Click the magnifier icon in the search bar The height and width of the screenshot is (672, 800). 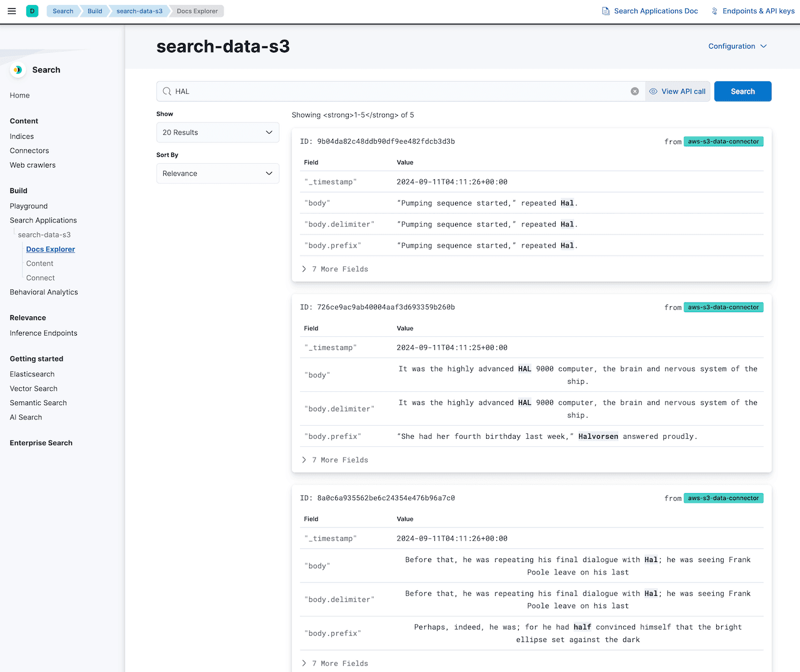coord(165,91)
